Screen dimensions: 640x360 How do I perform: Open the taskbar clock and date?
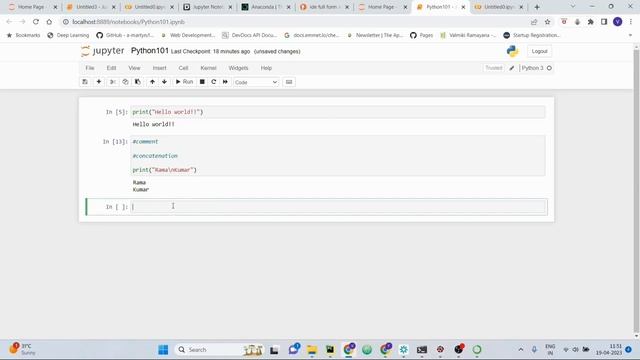609,350
